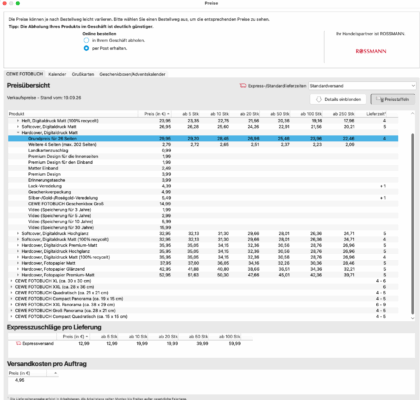Select CEWE FOTOBUCH Geschenkbox Groß row
The width and height of the screenshot is (420, 400).
coord(203,204)
